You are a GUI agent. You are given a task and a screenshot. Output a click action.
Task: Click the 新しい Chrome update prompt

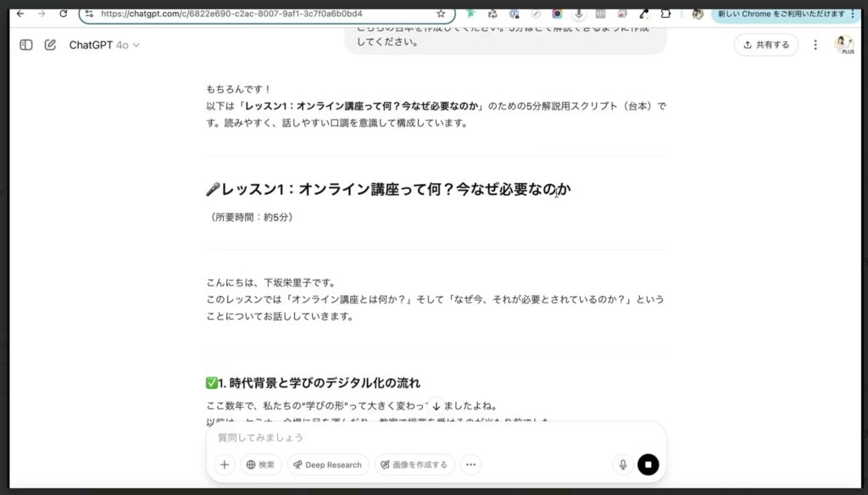pos(779,14)
